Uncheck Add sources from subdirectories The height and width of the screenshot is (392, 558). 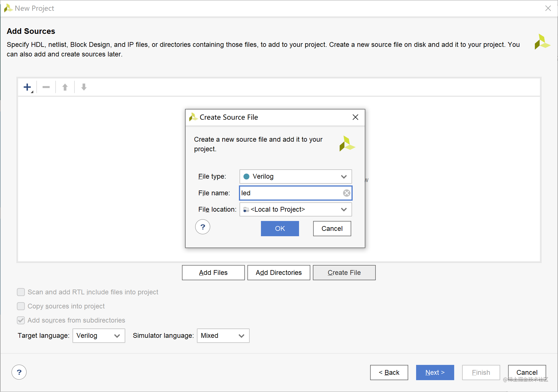[x=21, y=320]
